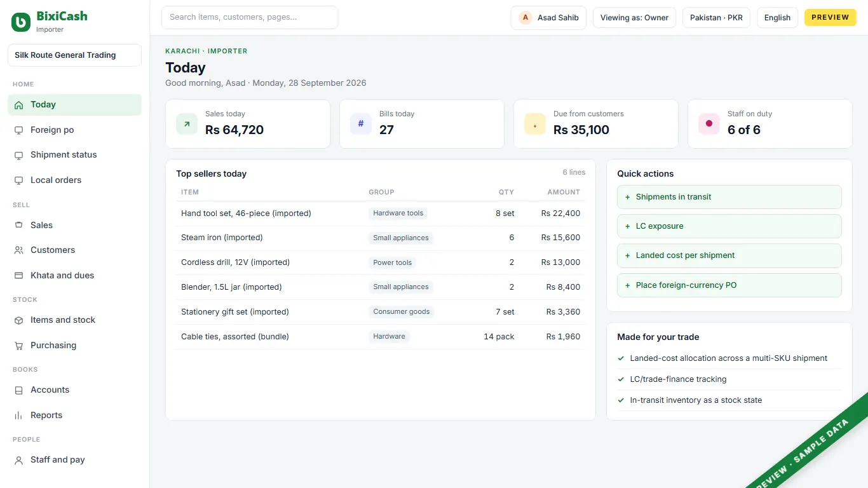Click the Khata and dues card icon
This screenshot has width=868, height=488.
(x=18, y=276)
